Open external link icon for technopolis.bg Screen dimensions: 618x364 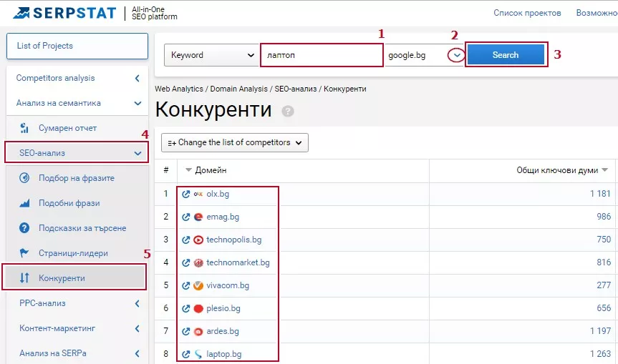point(185,240)
